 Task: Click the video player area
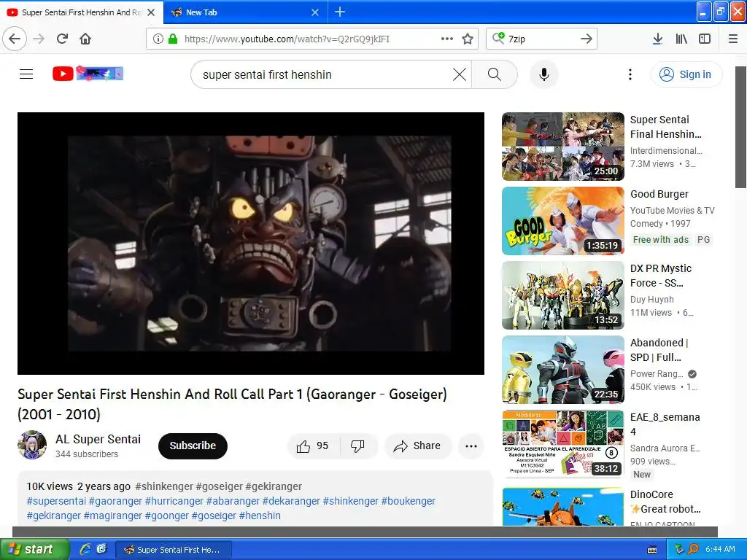251,244
